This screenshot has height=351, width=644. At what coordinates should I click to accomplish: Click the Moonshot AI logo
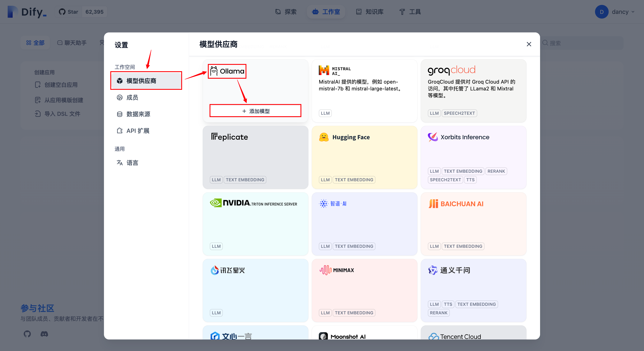pos(342,336)
